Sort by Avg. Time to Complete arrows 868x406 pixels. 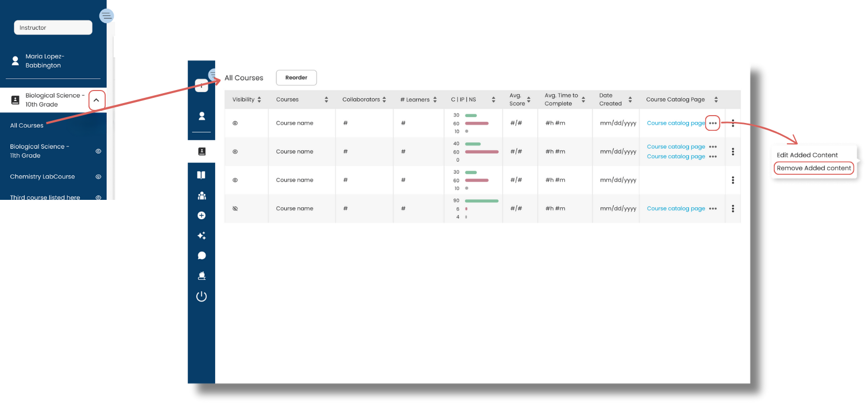pyautogui.click(x=583, y=99)
